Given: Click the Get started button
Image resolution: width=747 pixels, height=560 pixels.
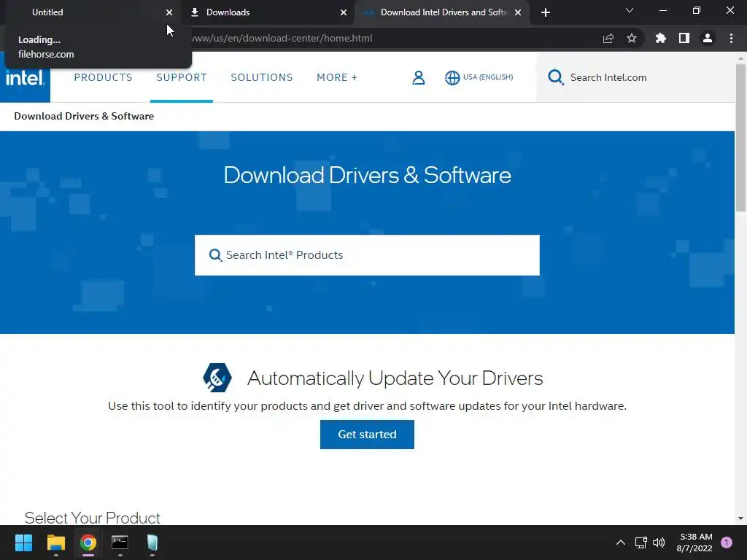Looking at the screenshot, I should [x=368, y=435].
